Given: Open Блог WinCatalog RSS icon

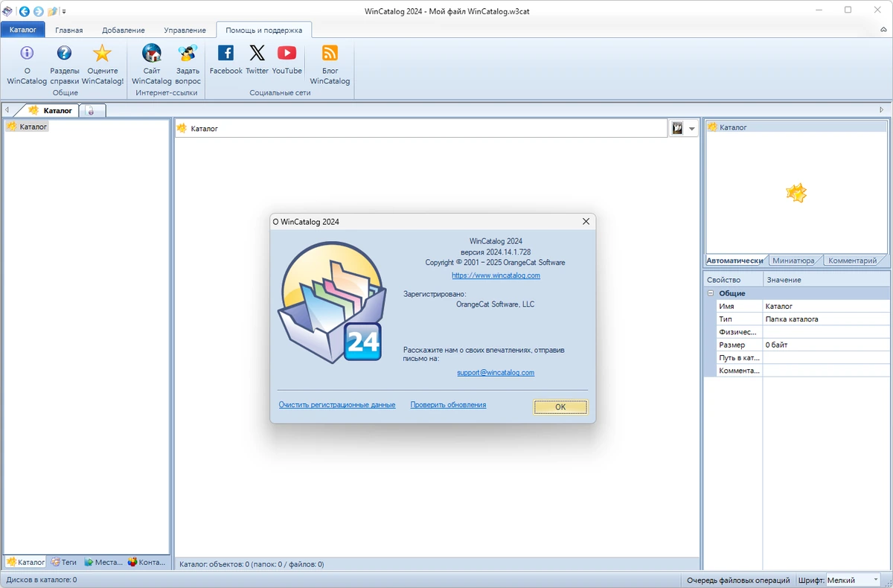Looking at the screenshot, I should (330, 53).
